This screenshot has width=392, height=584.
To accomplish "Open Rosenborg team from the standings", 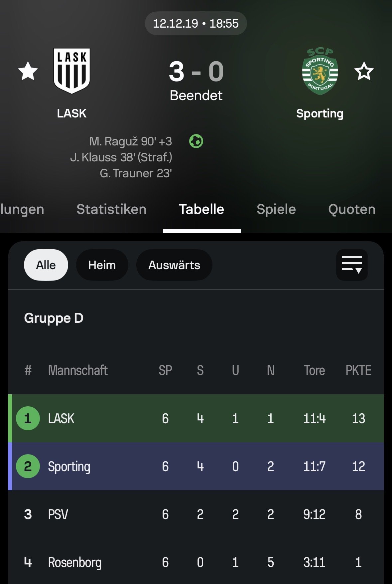I will coord(75,562).
